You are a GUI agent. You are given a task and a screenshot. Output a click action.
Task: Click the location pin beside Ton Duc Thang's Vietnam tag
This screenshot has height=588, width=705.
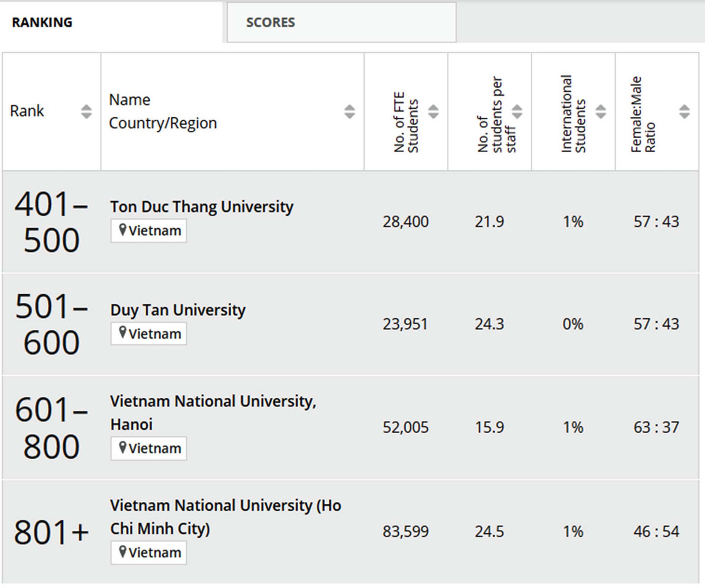[x=123, y=230]
